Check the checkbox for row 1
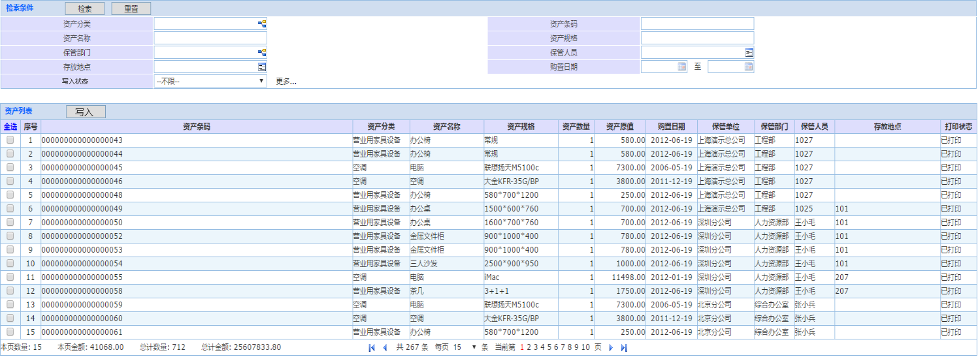980x361 pixels. (10, 140)
